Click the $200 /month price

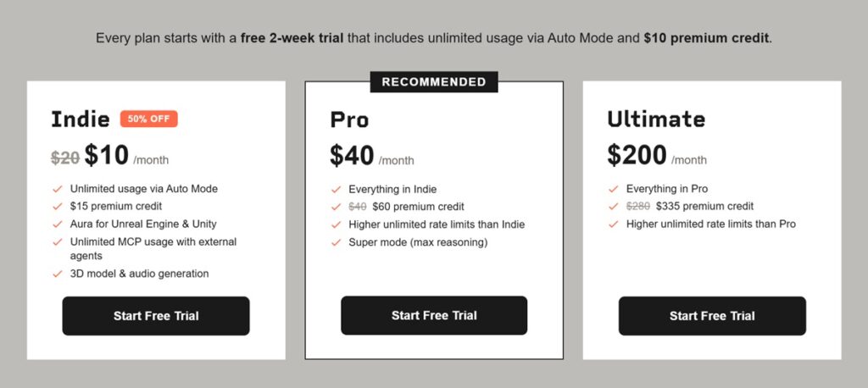(x=657, y=155)
